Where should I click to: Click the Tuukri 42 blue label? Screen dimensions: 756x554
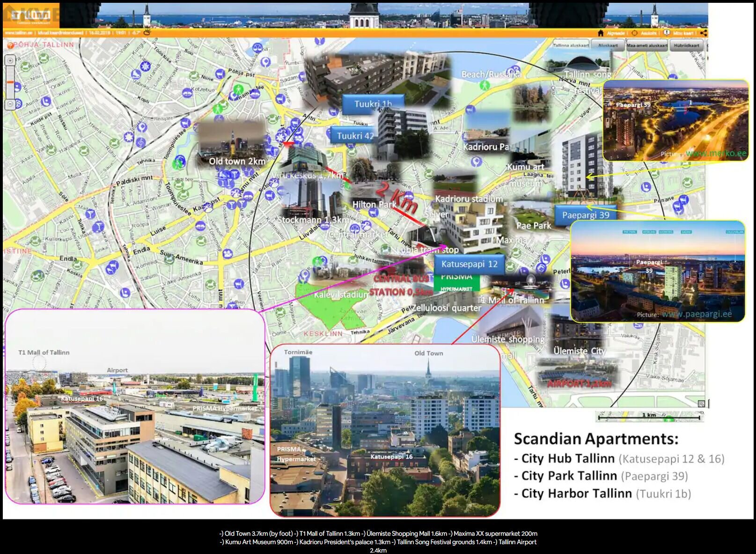pyautogui.click(x=355, y=136)
